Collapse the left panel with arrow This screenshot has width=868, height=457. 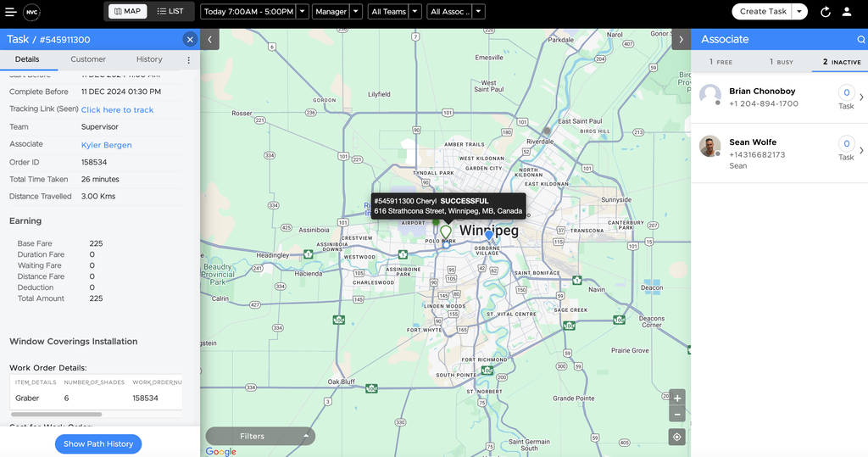[210, 39]
